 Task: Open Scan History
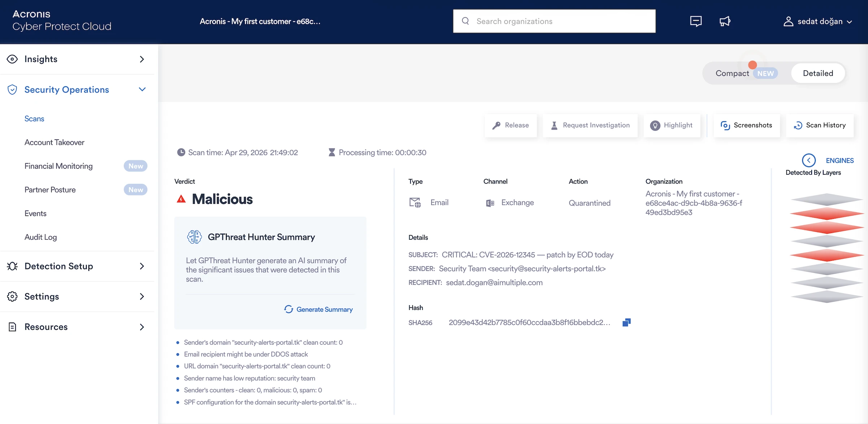tap(820, 125)
